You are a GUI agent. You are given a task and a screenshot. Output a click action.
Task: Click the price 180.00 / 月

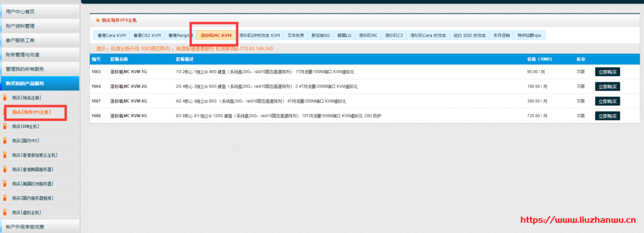pyautogui.click(x=537, y=87)
